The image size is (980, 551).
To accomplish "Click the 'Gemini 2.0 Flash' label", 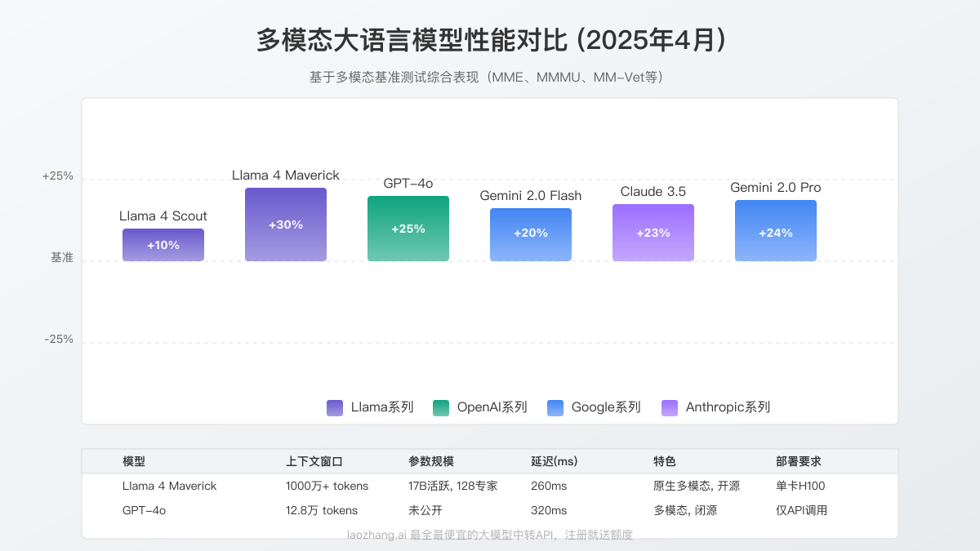I will (x=531, y=196).
